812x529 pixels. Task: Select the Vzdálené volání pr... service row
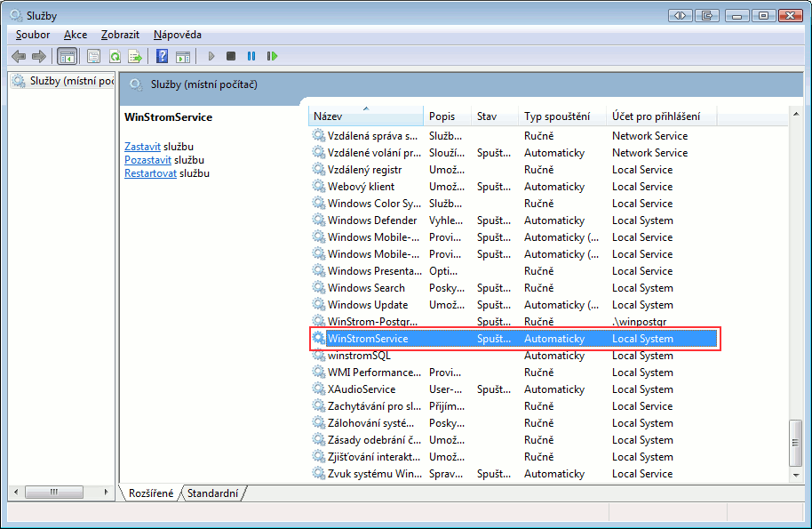pyautogui.click(x=513, y=153)
